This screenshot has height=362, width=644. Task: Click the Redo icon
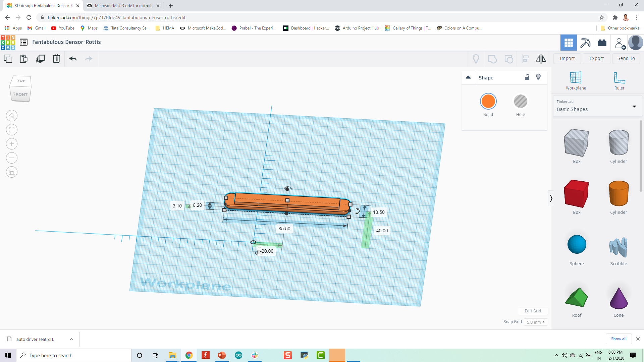tap(89, 58)
